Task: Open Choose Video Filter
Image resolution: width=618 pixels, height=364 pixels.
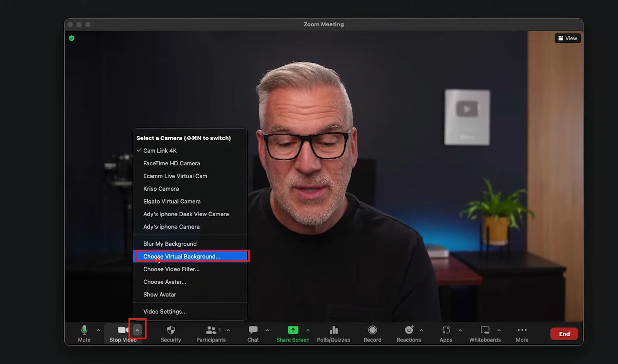Action: click(x=190, y=269)
